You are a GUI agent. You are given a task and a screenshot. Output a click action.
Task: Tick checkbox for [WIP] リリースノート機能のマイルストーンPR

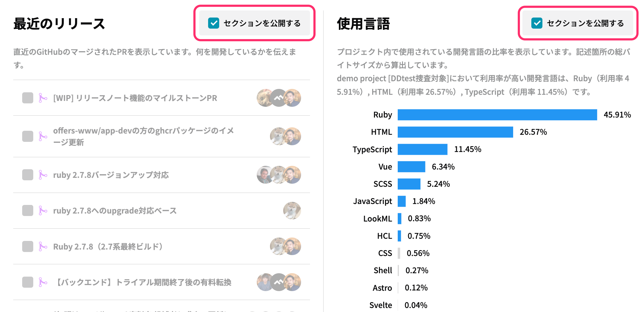(28, 98)
